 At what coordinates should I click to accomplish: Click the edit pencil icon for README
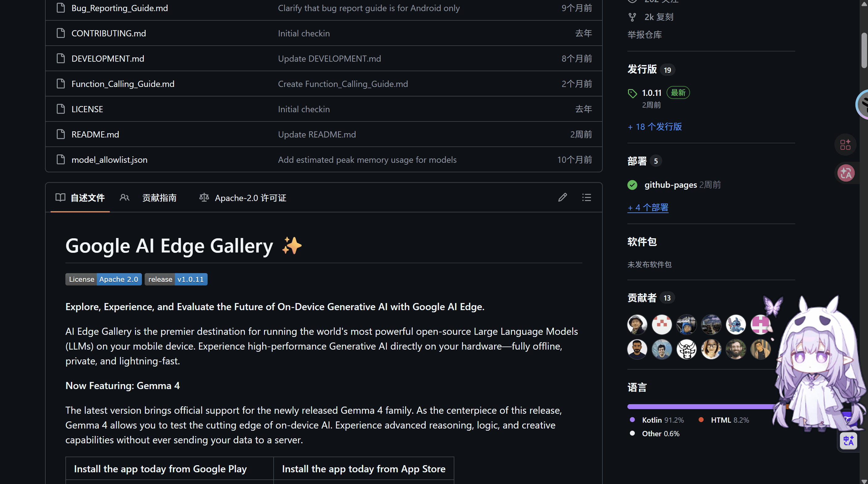(562, 197)
